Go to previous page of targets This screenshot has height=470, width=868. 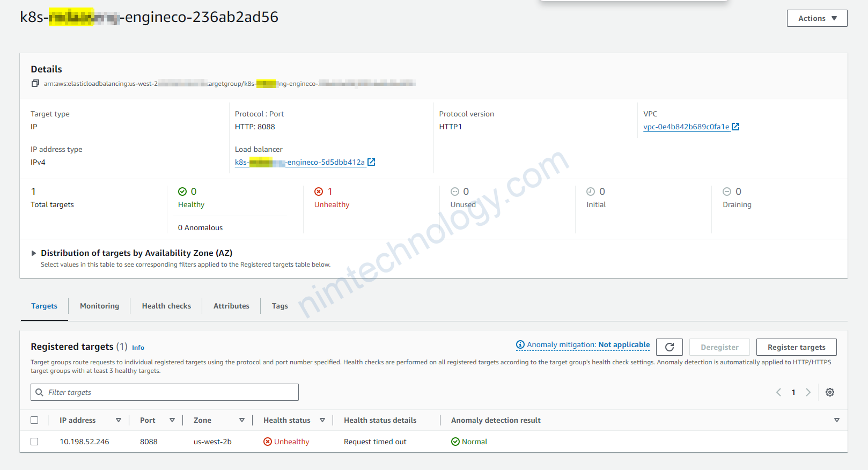coord(778,392)
